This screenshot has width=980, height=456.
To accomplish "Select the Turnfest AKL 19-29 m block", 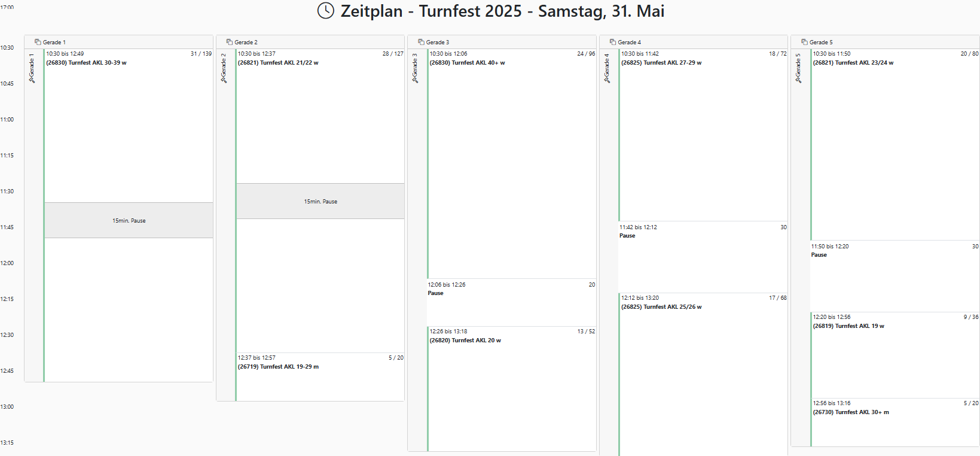I will (320, 376).
